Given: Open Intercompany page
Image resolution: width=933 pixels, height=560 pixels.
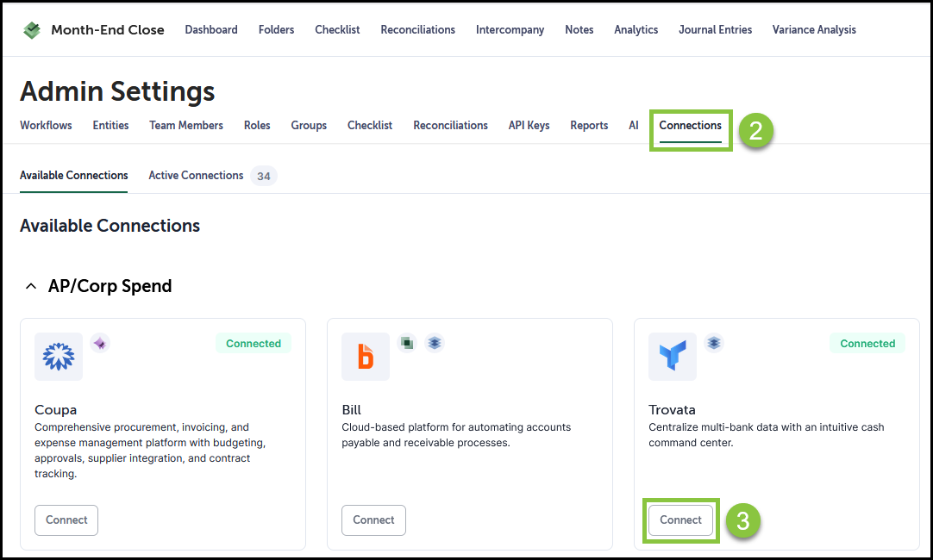Looking at the screenshot, I should [510, 30].
